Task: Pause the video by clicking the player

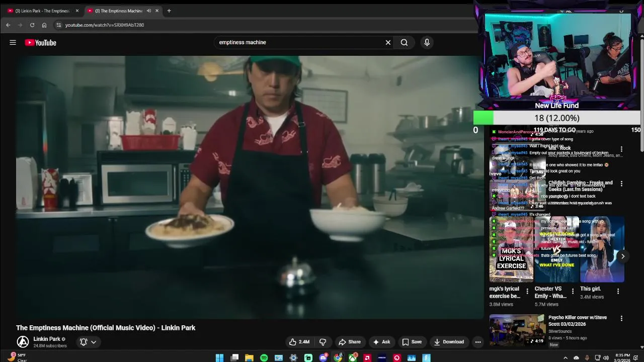Action: 249,186
